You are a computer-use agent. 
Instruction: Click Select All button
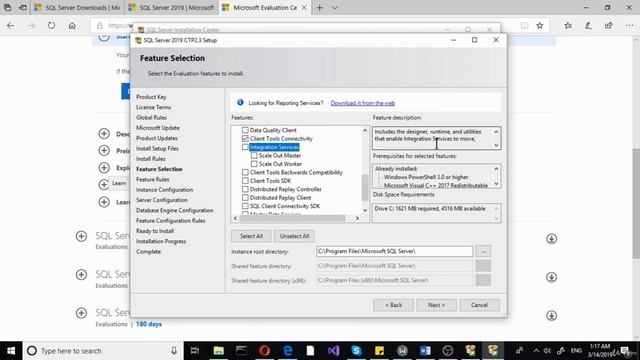(251, 236)
